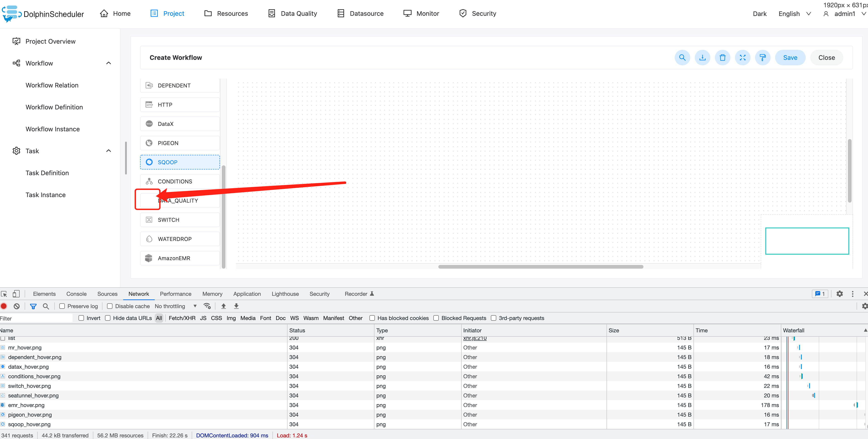Click the trash delete icon
The width and height of the screenshot is (868, 439).
click(722, 58)
